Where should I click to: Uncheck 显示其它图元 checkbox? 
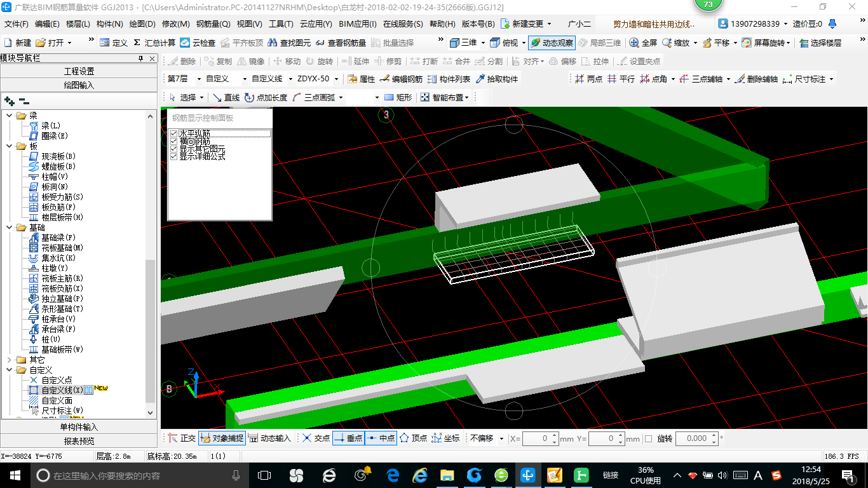(173, 149)
